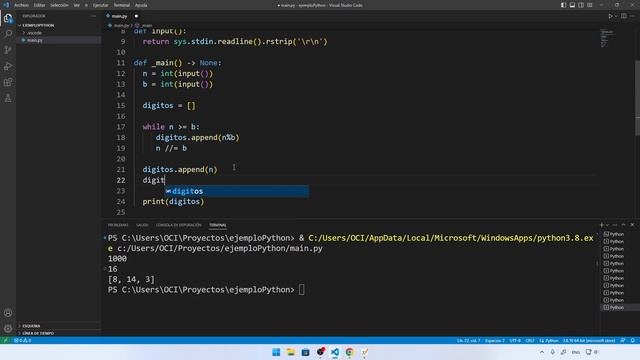Click the notifications bell in status bar

click(x=633, y=340)
